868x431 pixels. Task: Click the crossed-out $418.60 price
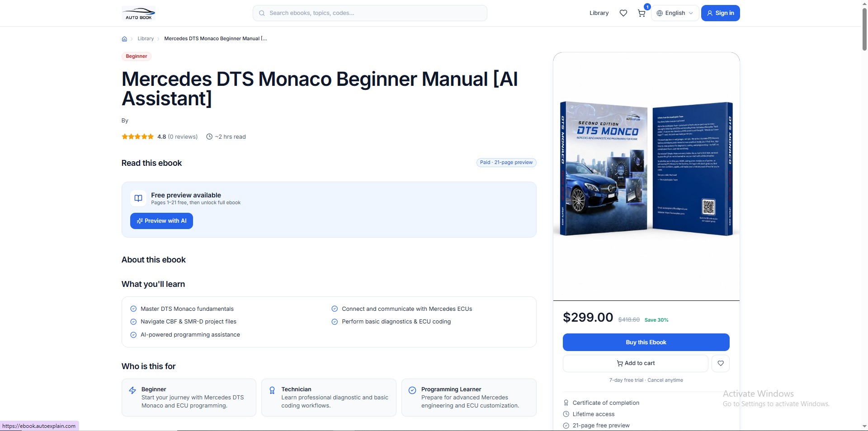click(629, 320)
